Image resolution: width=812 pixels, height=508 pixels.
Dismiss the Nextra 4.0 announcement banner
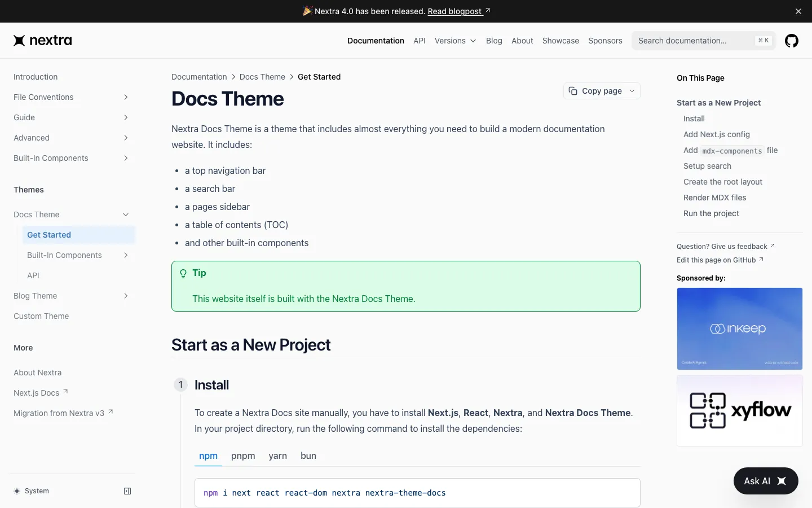tap(798, 11)
